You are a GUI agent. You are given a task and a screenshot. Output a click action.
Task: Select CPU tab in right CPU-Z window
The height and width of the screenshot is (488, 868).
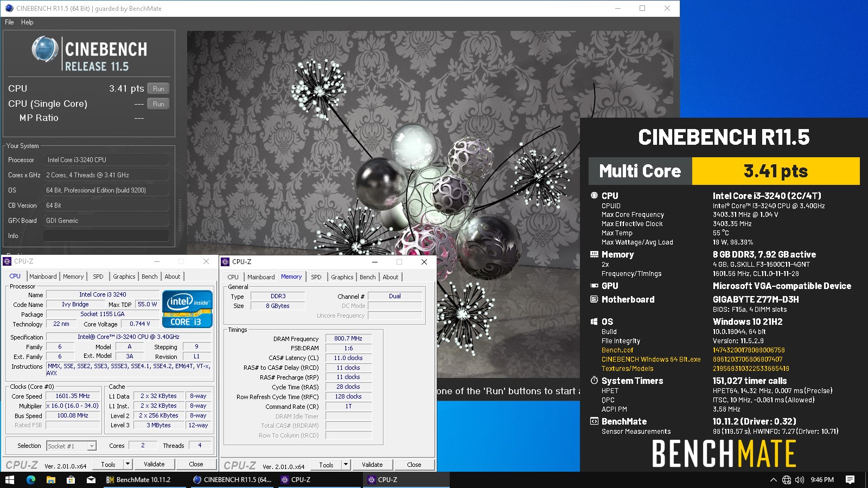click(x=233, y=277)
